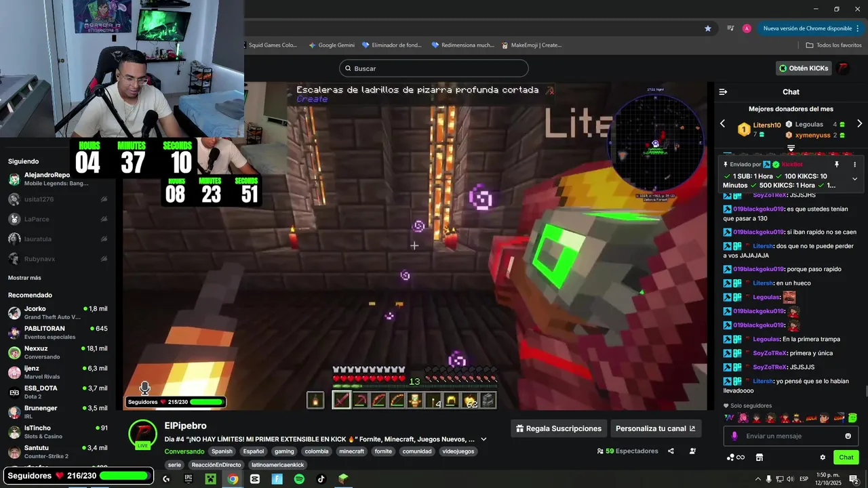Show next top donors arrow
This screenshot has width=868, height=488.
[859, 123]
